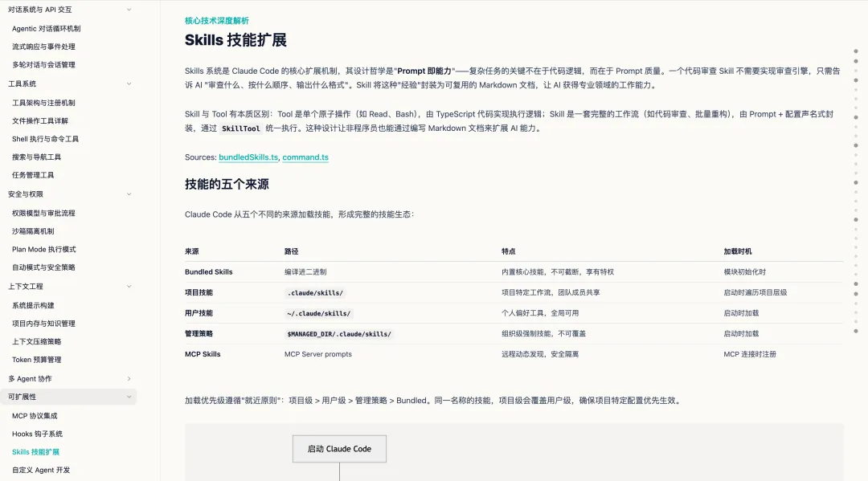Open 系统提示构建 page
Viewport: 868px width, 481px height.
tap(33, 306)
